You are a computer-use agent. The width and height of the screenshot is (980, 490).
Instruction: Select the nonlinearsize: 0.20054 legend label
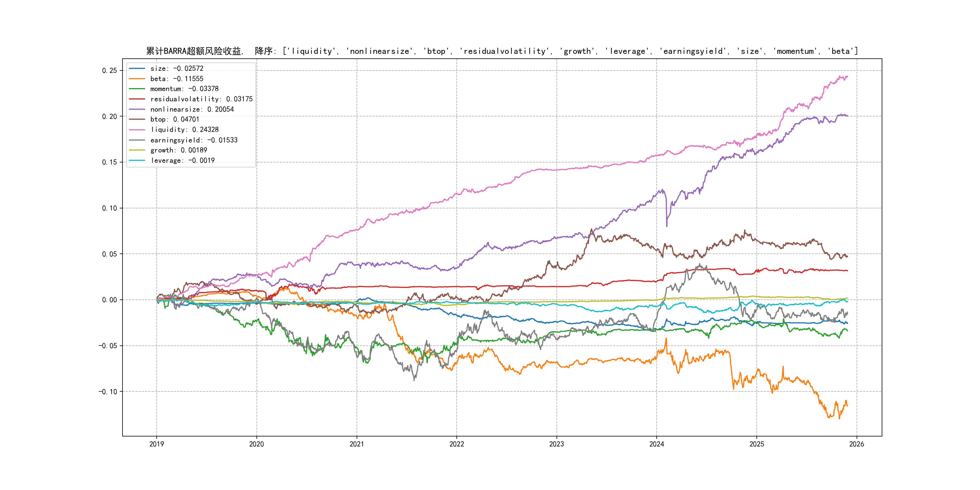pyautogui.click(x=192, y=109)
